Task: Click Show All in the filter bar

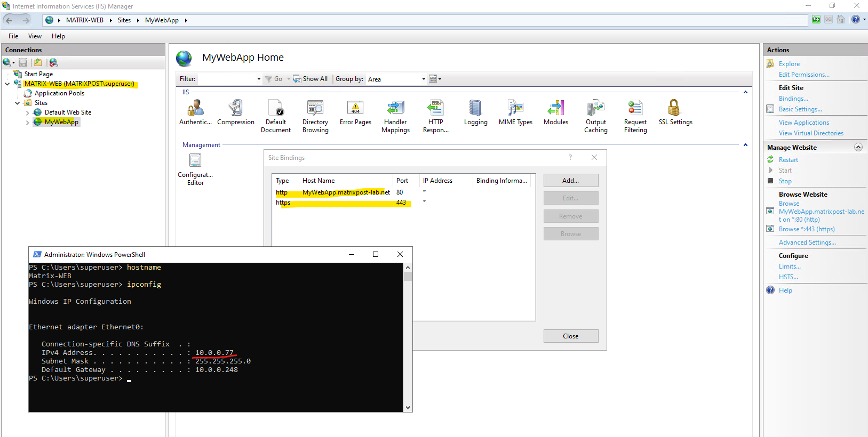Action: click(310, 79)
